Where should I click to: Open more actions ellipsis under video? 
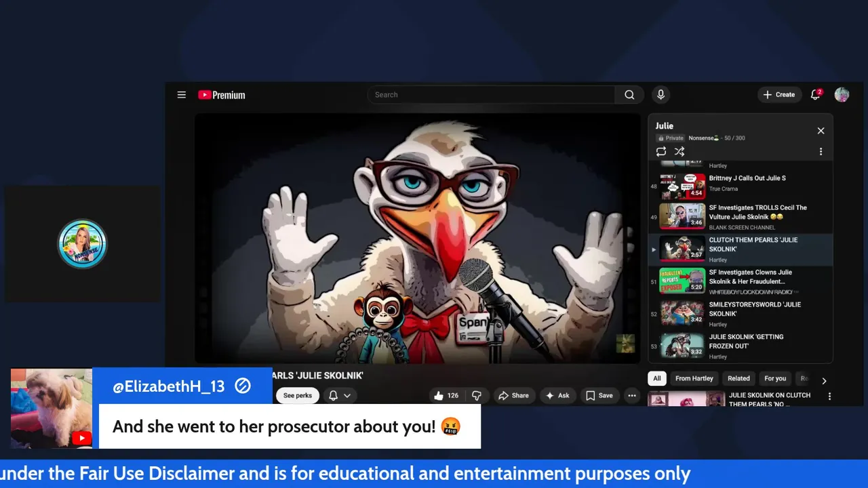[x=632, y=396]
